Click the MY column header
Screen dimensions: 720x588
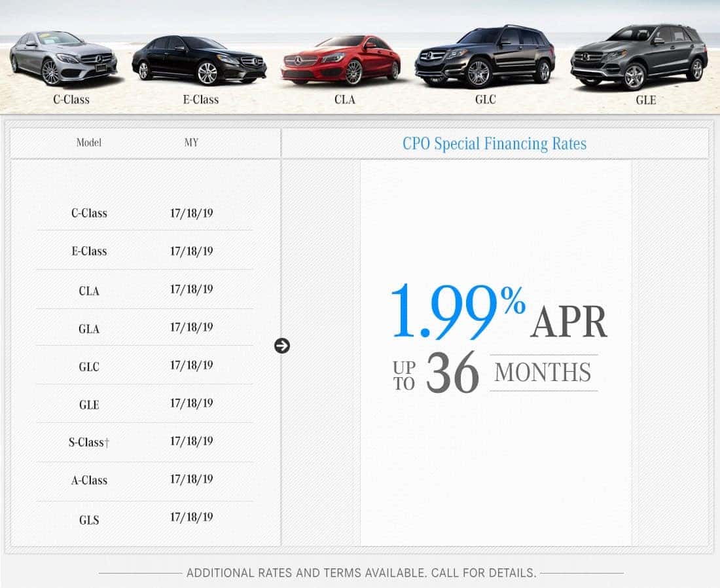(x=191, y=142)
